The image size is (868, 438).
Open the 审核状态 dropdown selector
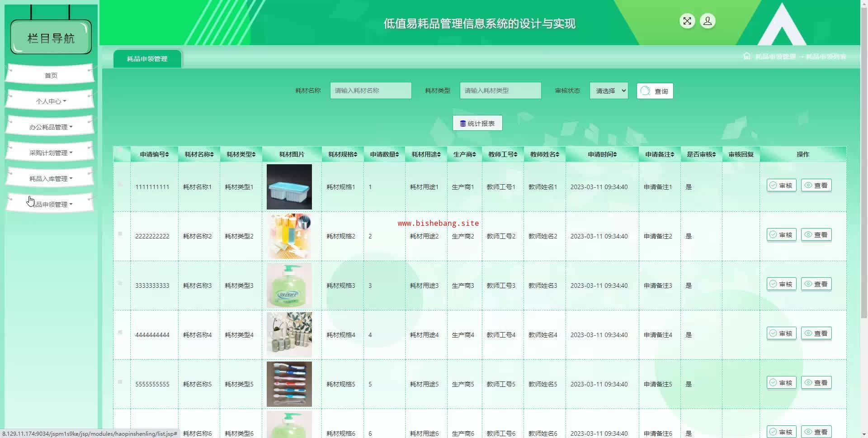(609, 91)
